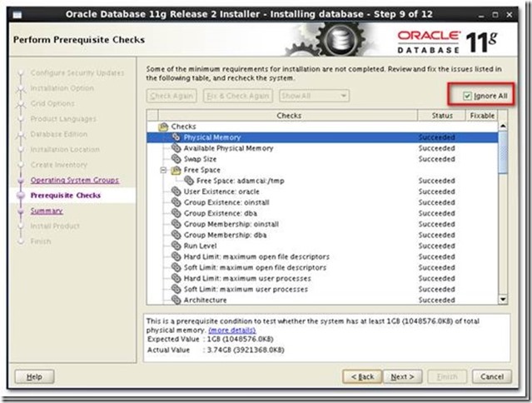Select User Existence: oracle row

[322, 192]
